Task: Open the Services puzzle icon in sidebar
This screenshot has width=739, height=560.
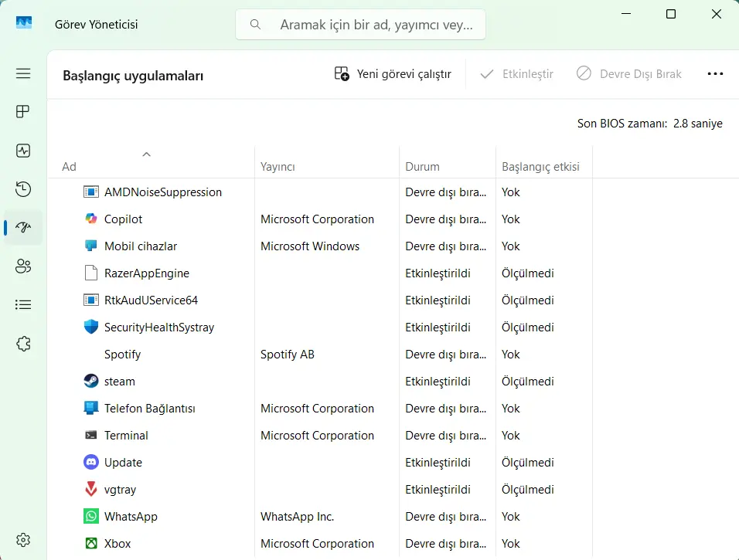Action: [x=23, y=344]
